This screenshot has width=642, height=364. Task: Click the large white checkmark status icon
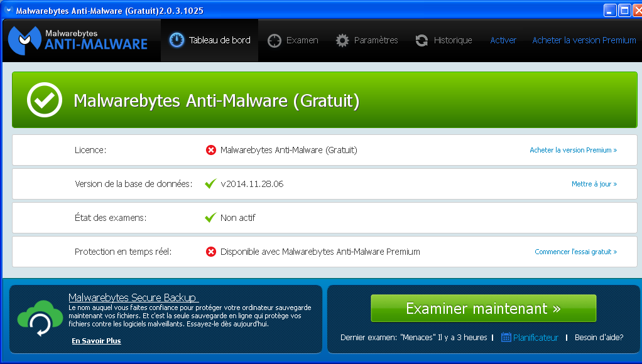pos(45,100)
